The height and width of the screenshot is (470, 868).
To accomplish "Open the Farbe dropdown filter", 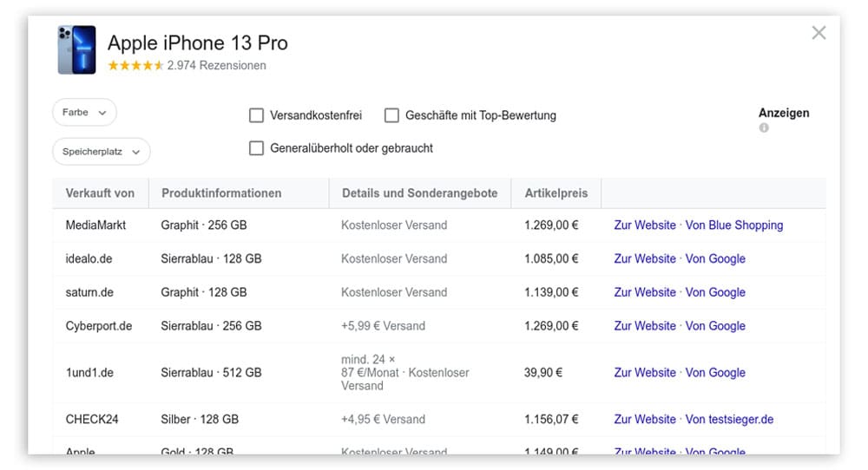I will click(85, 112).
